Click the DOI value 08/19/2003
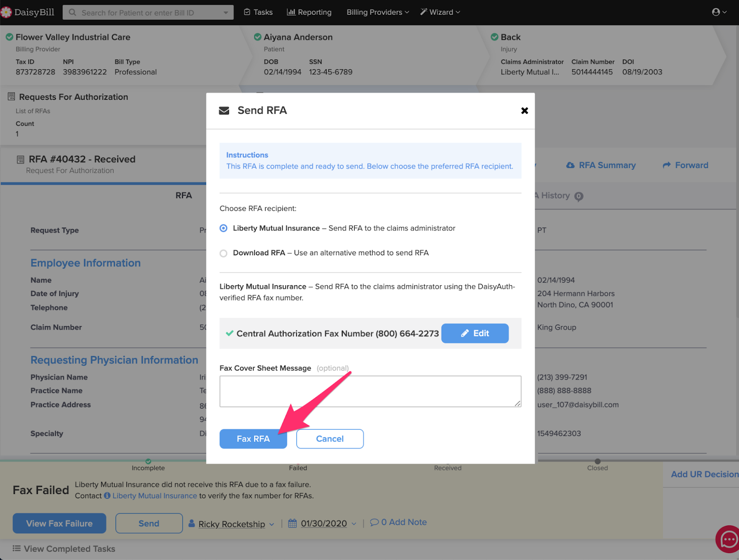This screenshot has height=560, width=739. pos(642,72)
